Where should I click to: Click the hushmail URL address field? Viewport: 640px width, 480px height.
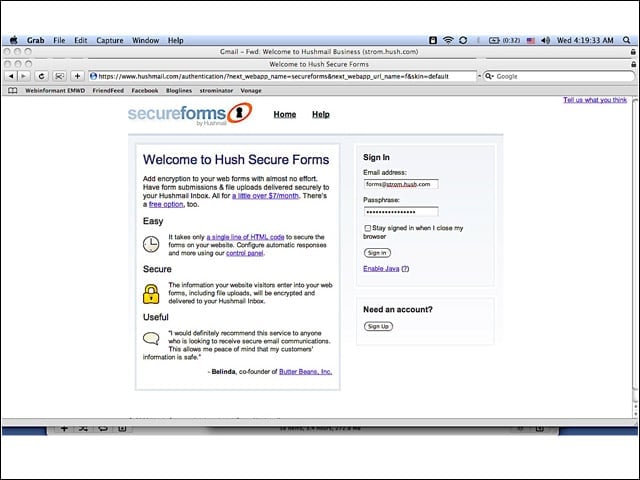click(x=282, y=76)
